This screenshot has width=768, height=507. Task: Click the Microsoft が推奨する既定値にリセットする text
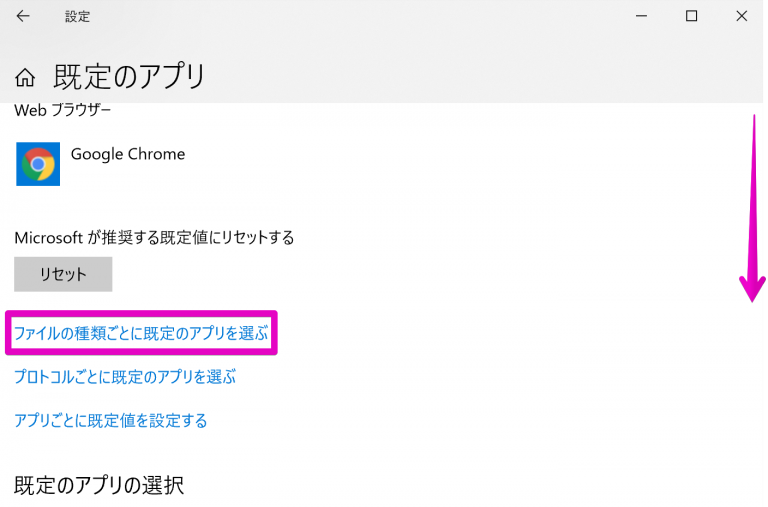[x=154, y=238]
